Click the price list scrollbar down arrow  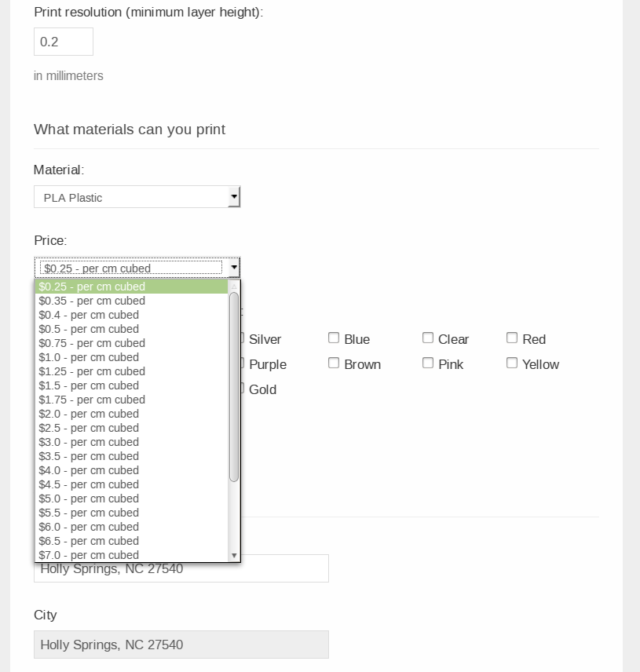(x=234, y=555)
